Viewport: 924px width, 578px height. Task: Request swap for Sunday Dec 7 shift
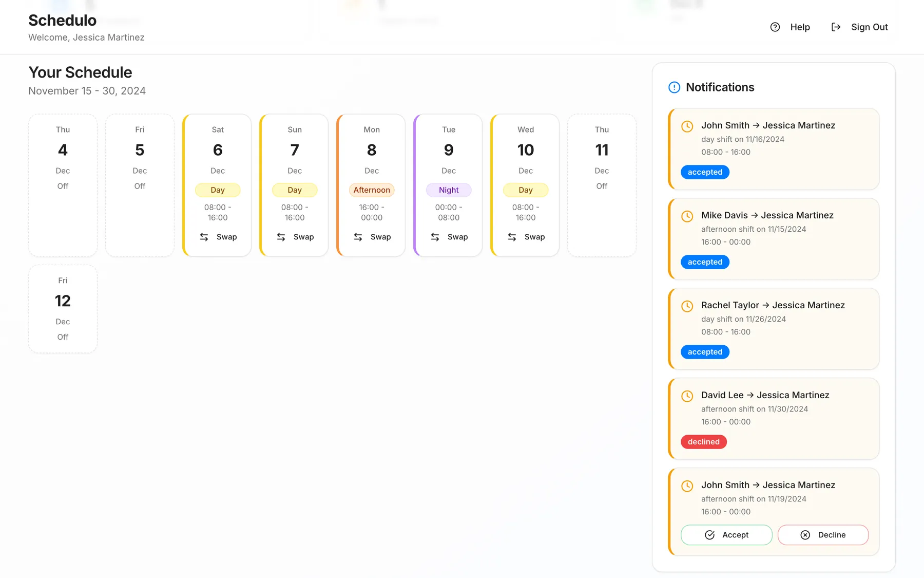click(295, 237)
